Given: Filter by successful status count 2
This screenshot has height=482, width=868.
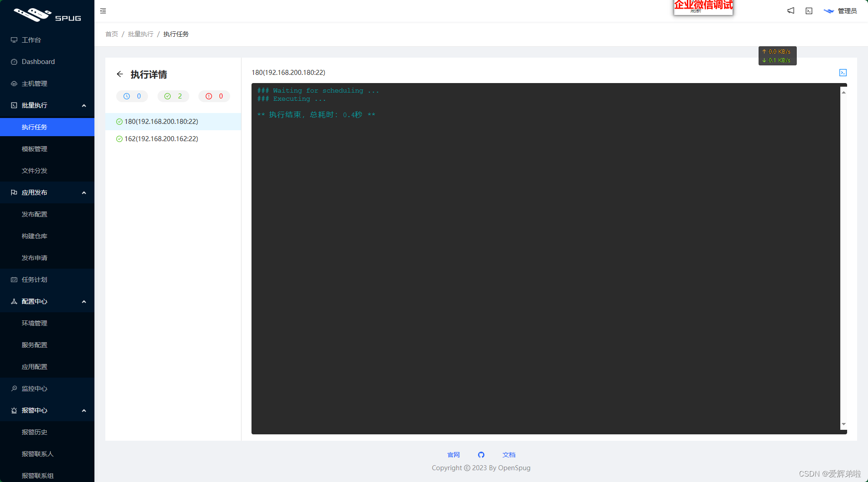Looking at the screenshot, I should point(173,96).
